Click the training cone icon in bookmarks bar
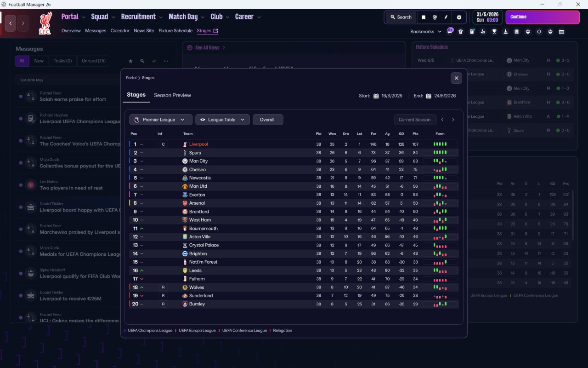Viewport: 588px width, 368px height. (x=506, y=32)
